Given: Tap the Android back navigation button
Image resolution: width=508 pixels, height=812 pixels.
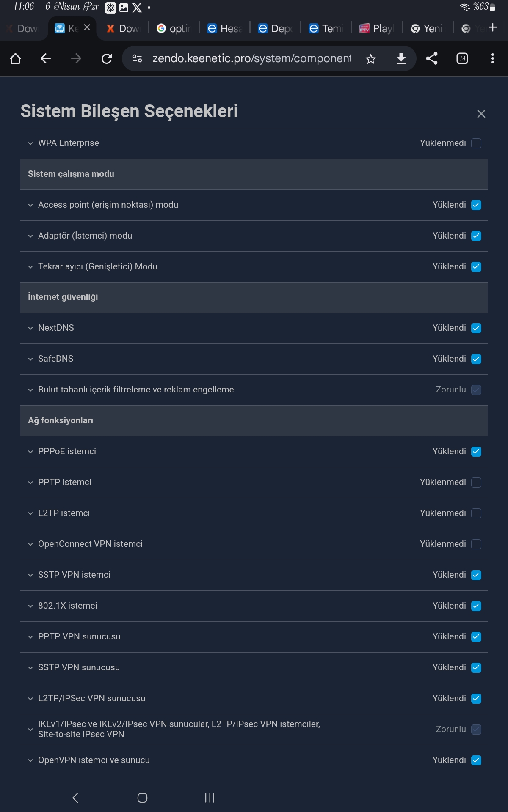Looking at the screenshot, I should tap(75, 798).
